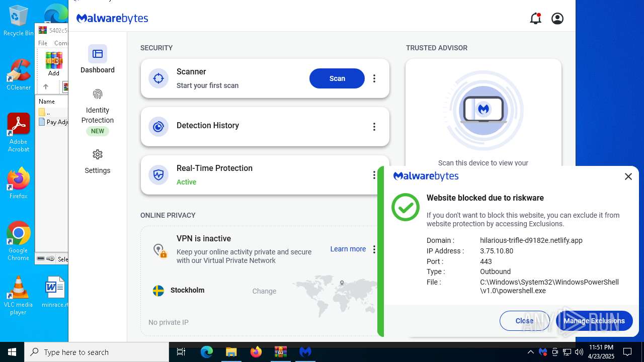Screen dimensions: 644x362
Task: Open Detection History three-dot menu
Action: [x=374, y=127]
